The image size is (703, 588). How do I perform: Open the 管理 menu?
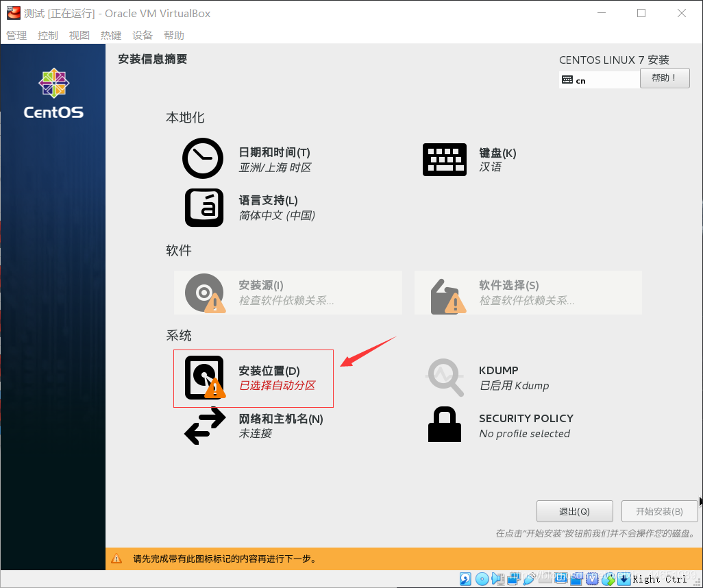tap(16, 35)
